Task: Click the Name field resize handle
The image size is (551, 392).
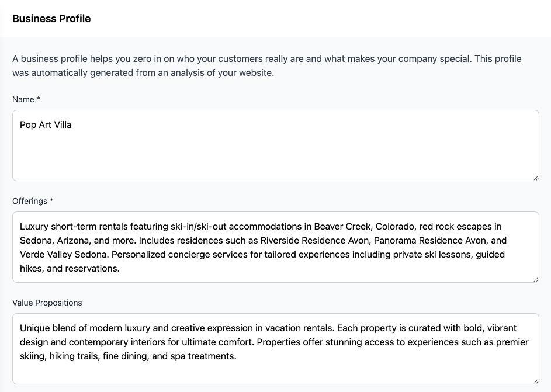Action: (535, 177)
